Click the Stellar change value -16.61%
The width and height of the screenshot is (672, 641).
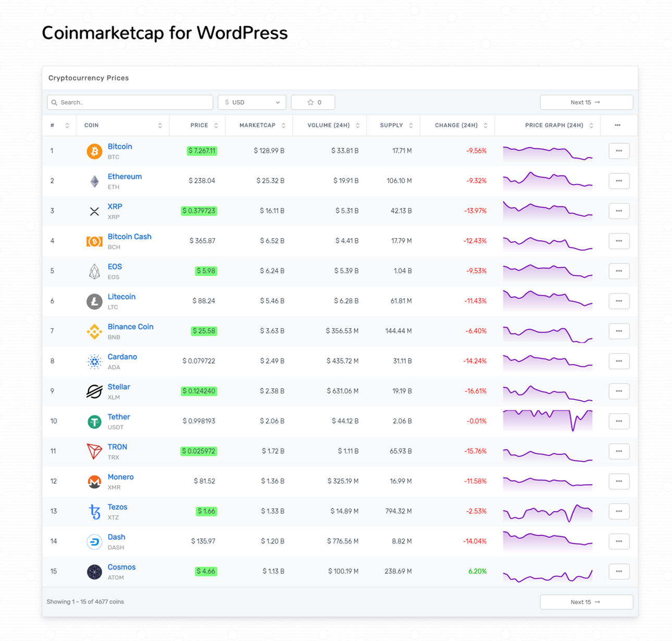476,391
